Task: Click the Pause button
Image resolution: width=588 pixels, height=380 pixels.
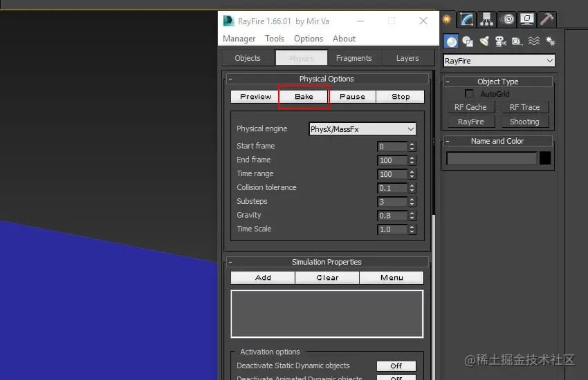Action: (352, 97)
